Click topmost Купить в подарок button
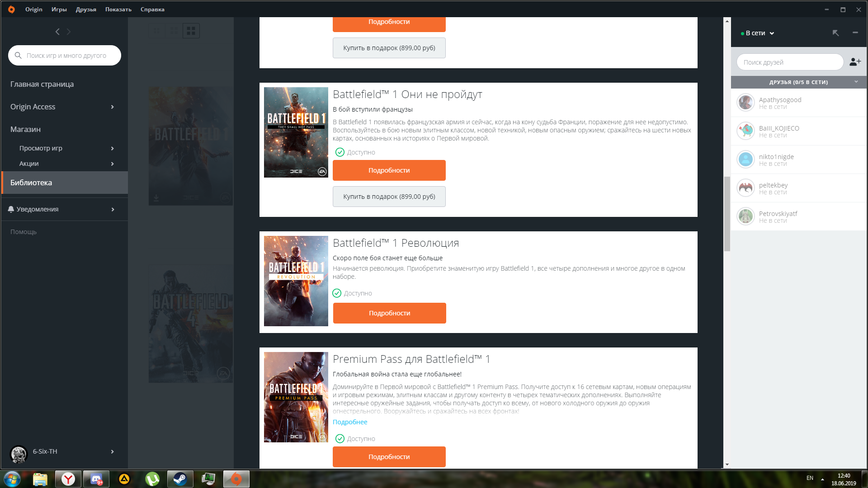868x488 pixels. [x=389, y=48]
